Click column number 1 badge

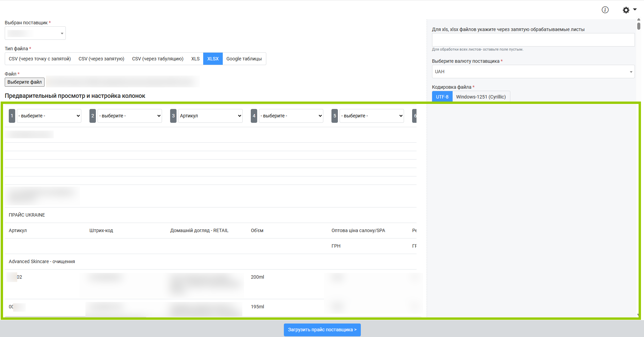[x=12, y=116]
